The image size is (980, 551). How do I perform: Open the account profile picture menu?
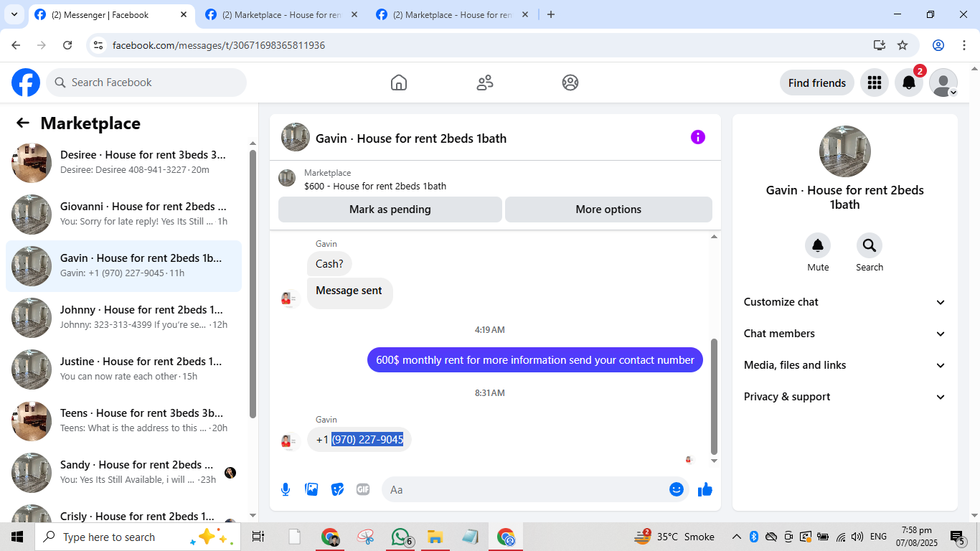coord(943,83)
